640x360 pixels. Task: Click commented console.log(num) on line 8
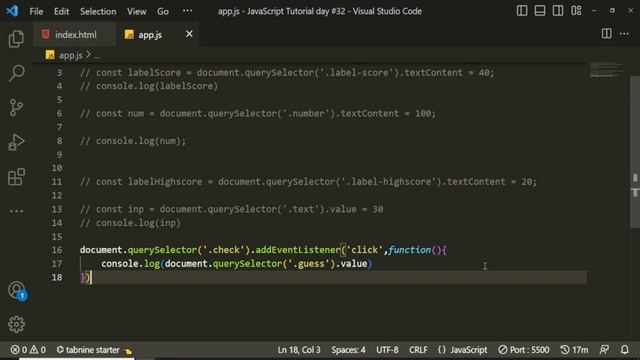pyautogui.click(x=141, y=141)
